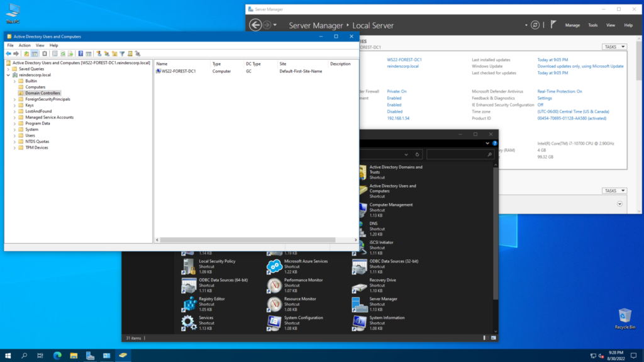Viewport: 644px width, 362px height.
Task: Click the ADUC toolbar Forward arrow
Action: (x=16, y=54)
